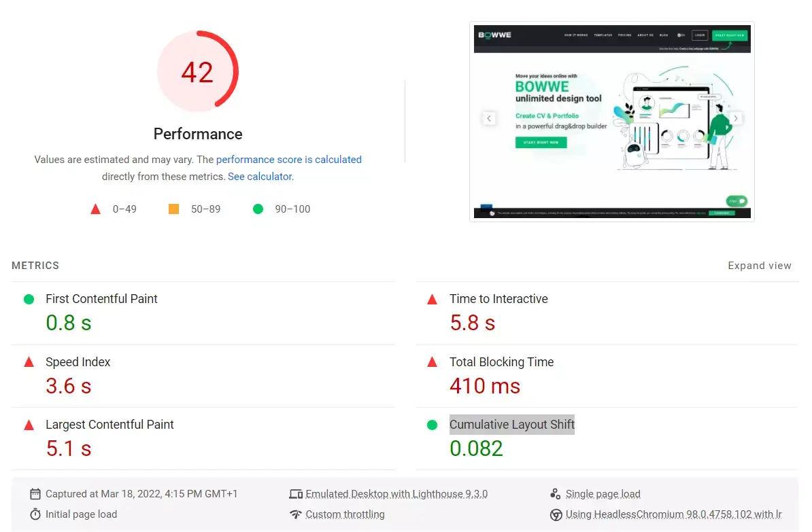
Task: Click 'Expand view' in Metrics section
Action: (759, 266)
